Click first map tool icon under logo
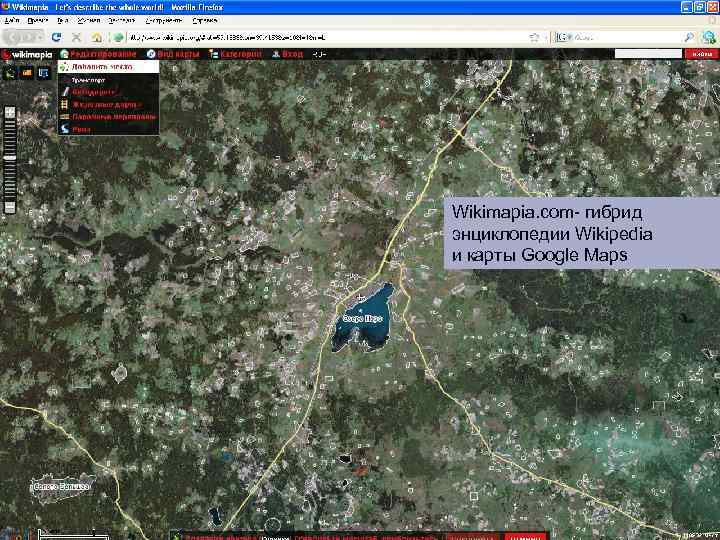Viewport: 720px width, 540px height. (9, 73)
